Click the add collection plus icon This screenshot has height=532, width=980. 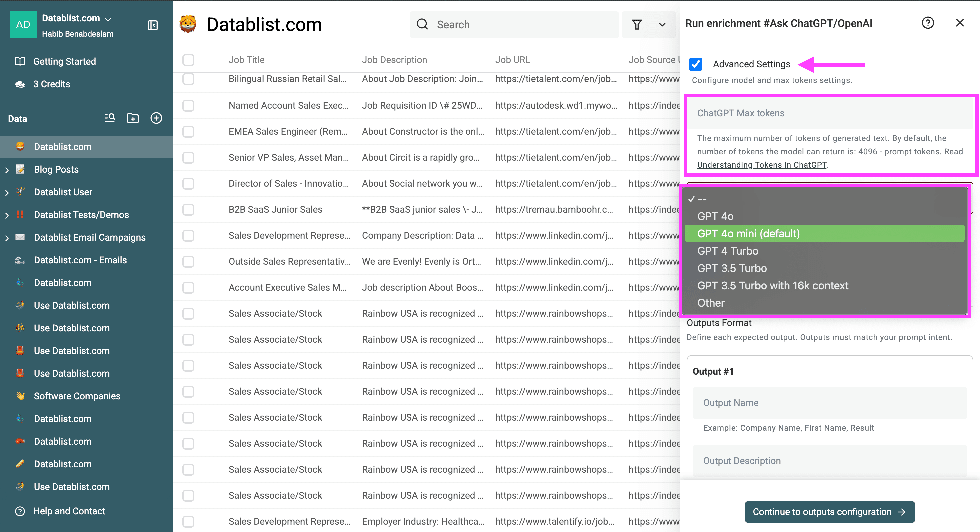pos(156,118)
